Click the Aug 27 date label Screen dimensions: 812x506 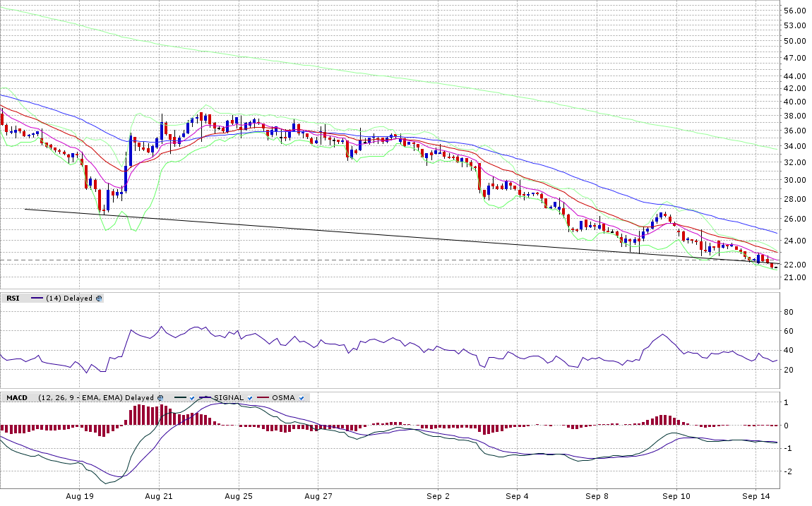(x=318, y=496)
